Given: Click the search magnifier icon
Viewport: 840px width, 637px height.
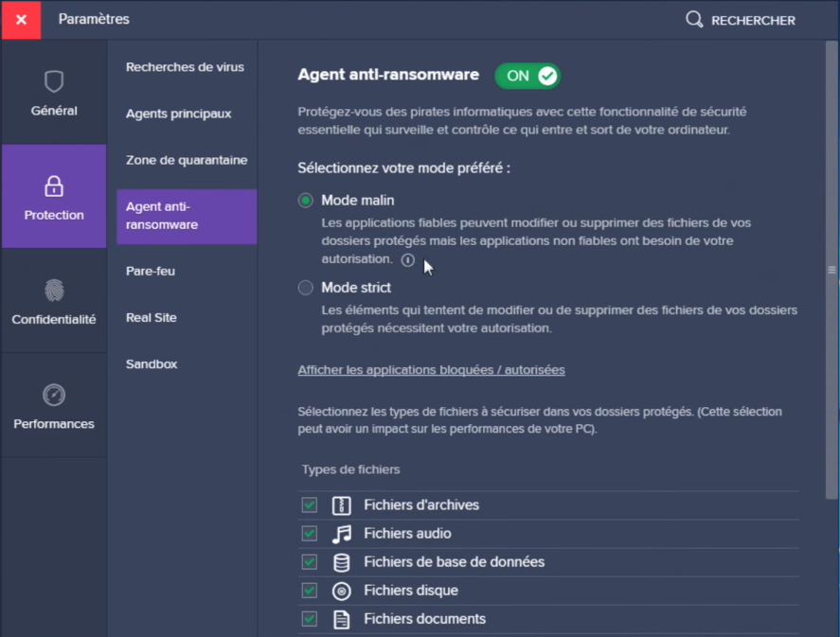Looking at the screenshot, I should [x=694, y=20].
